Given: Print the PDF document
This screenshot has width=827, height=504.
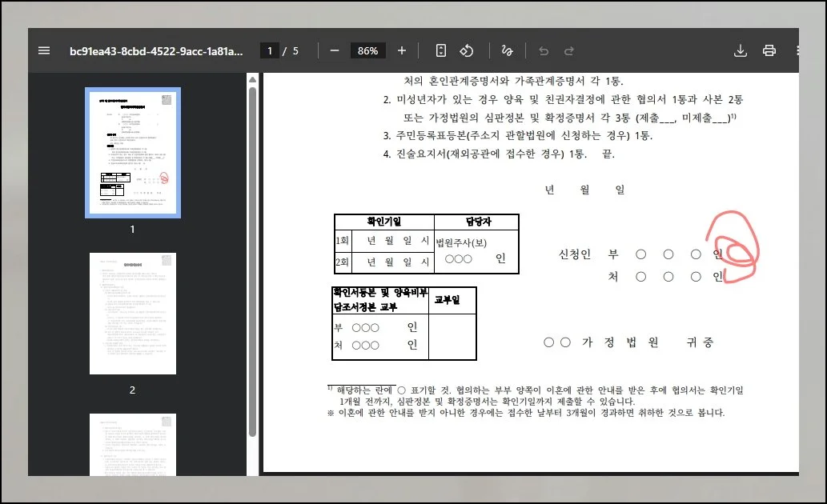Looking at the screenshot, I should click(x=769, y=50).
